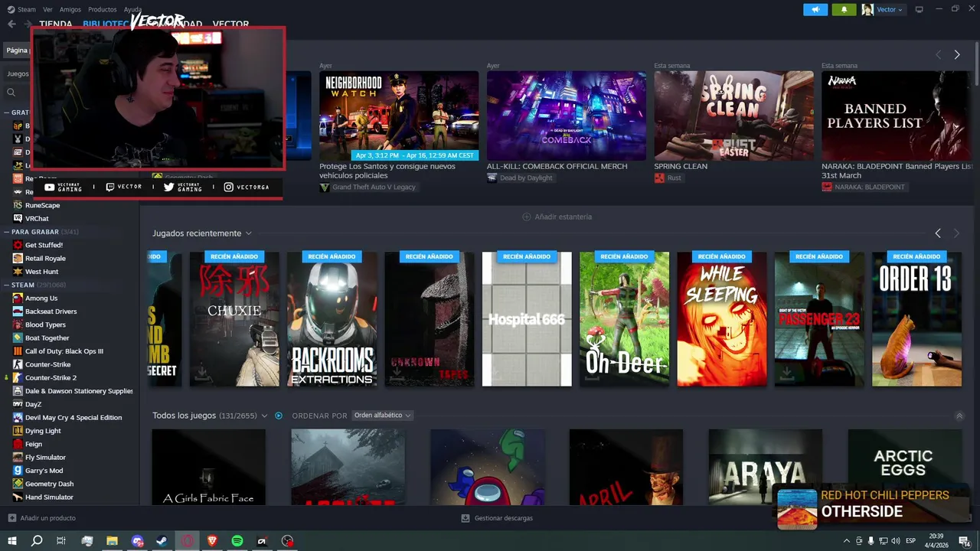Switch to Big Picture mode monitor icon

pyautogui.click(x=920, y=9)
